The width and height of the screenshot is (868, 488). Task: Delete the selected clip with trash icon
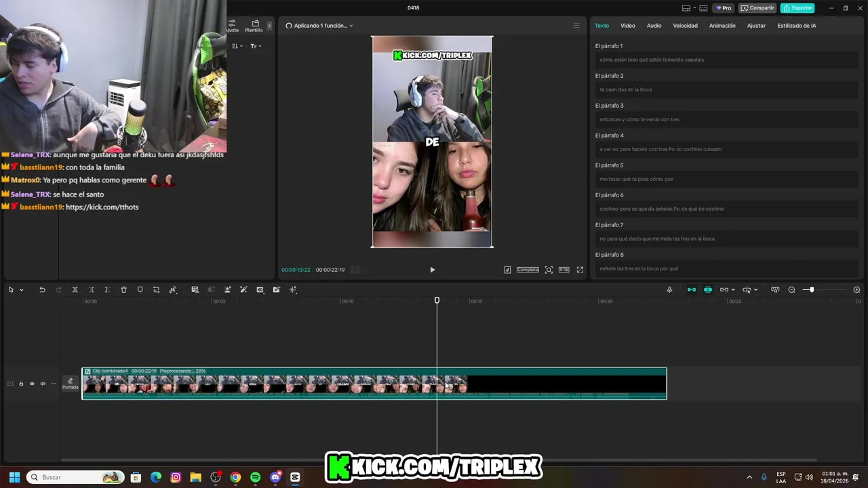click(x=123, y=290)
